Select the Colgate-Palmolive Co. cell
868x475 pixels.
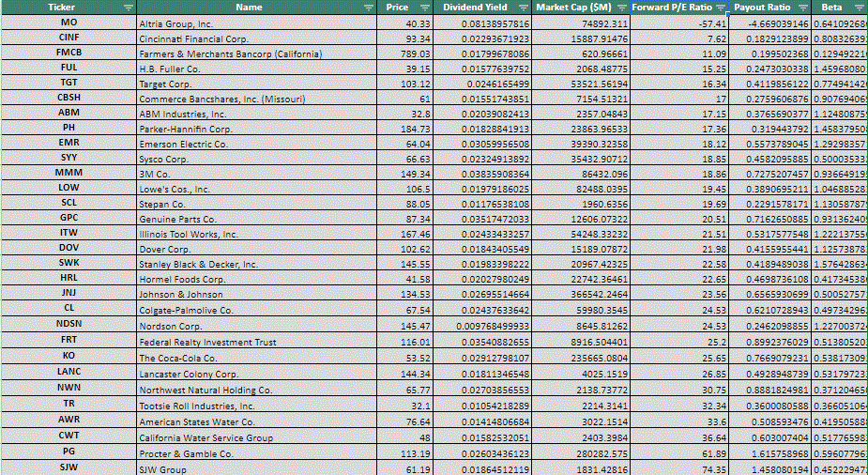(x=257, y=308)
